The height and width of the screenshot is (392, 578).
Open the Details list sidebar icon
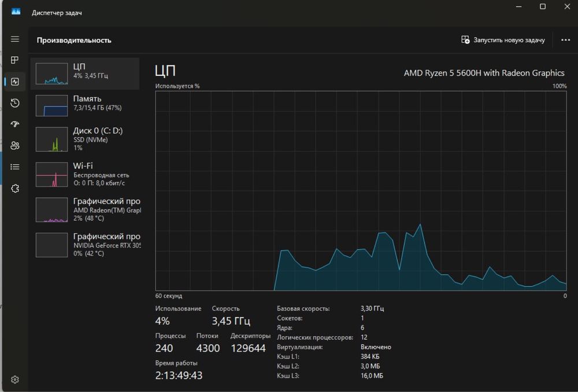[x=15, y=167]
